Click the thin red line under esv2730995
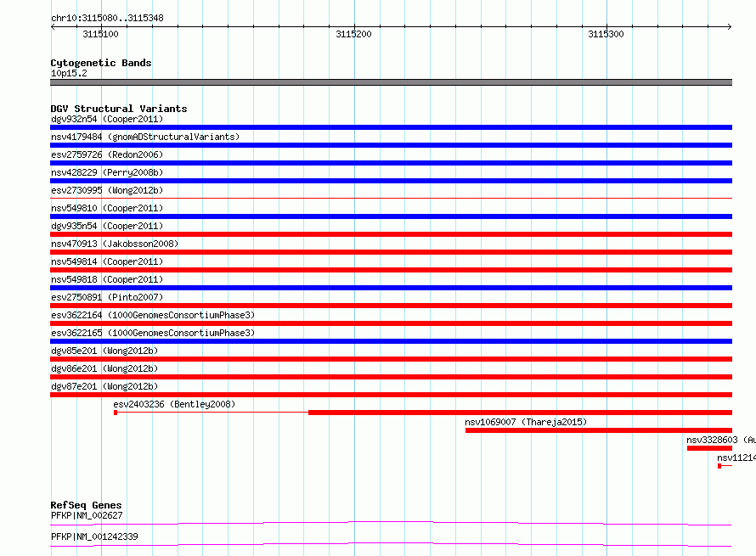 point(391,198)
